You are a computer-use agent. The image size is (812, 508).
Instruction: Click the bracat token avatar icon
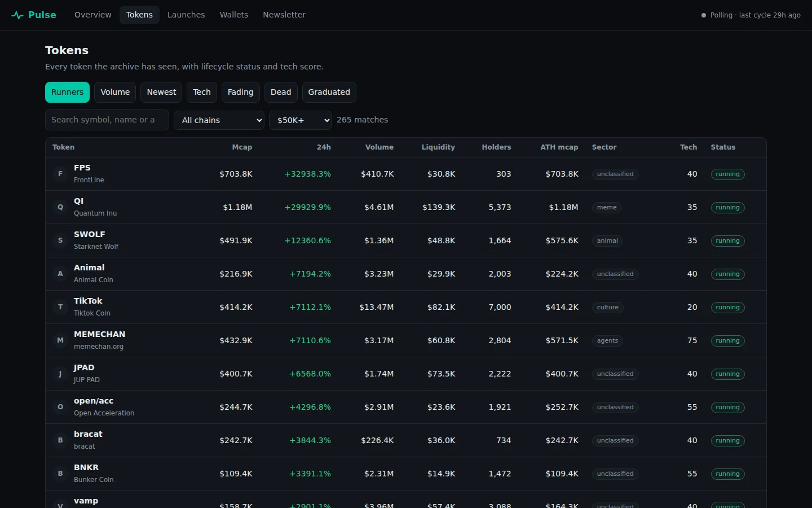60,440
